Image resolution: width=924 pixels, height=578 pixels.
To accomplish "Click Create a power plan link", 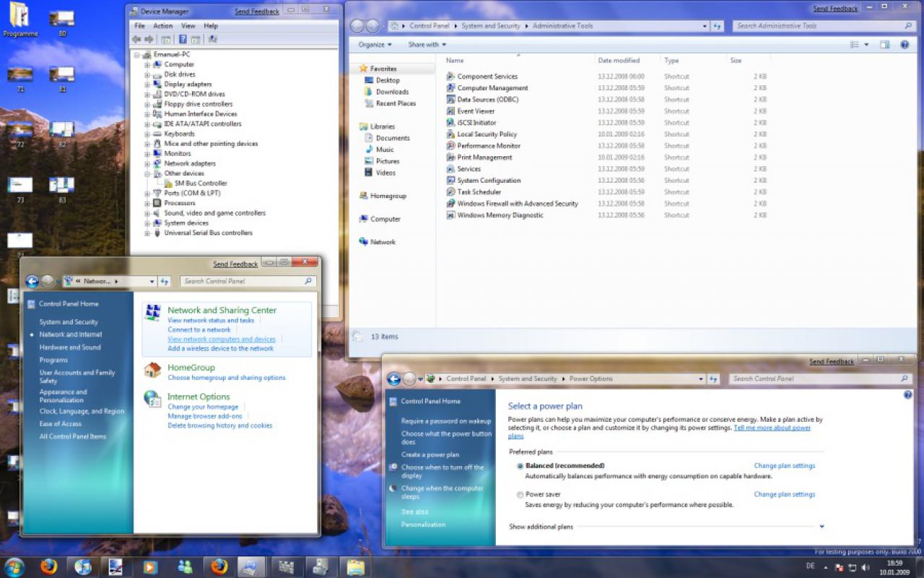I will tap(430, 455).
